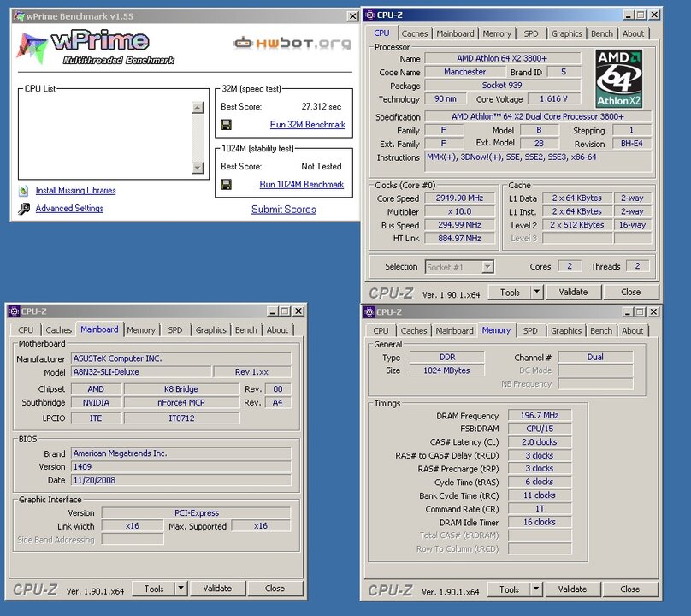Viewport: 691px width, 616px height.
Task: Open Bench tab in top-right CPU-Z
Action: point(601,33)
